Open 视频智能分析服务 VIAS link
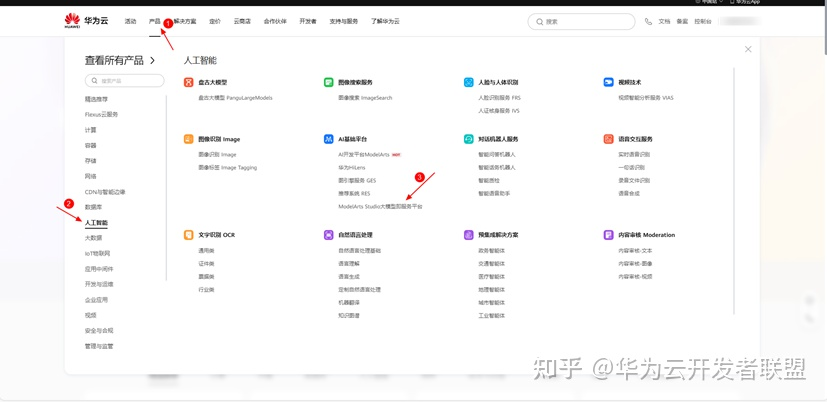The image size is (827, 402). pos(646,98)
